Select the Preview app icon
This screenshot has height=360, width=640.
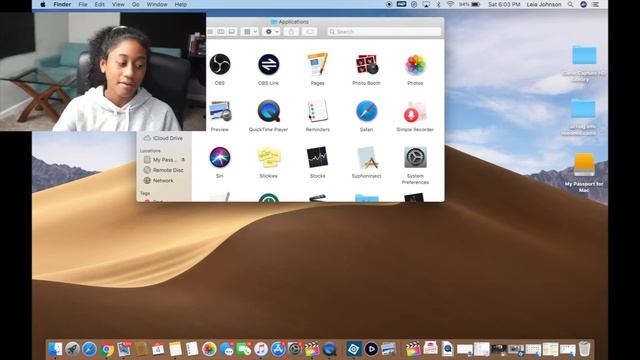click(220, 111)
